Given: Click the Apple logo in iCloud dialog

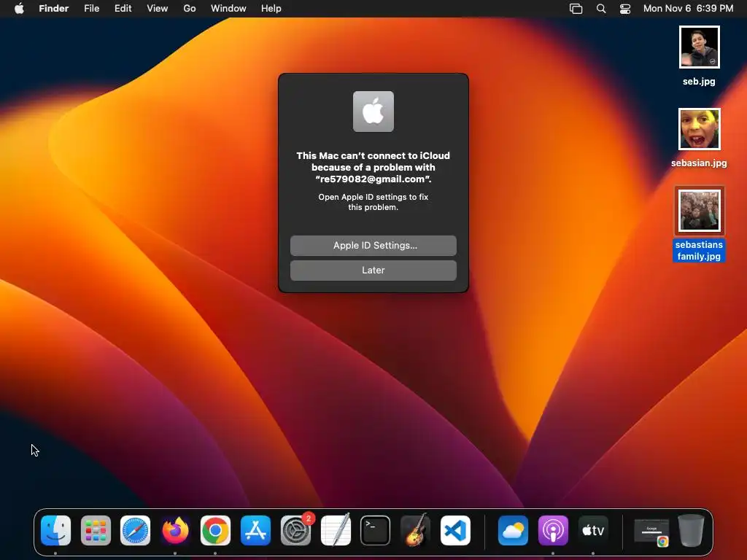Looking at the screenshot, I should tap(373, 112).
